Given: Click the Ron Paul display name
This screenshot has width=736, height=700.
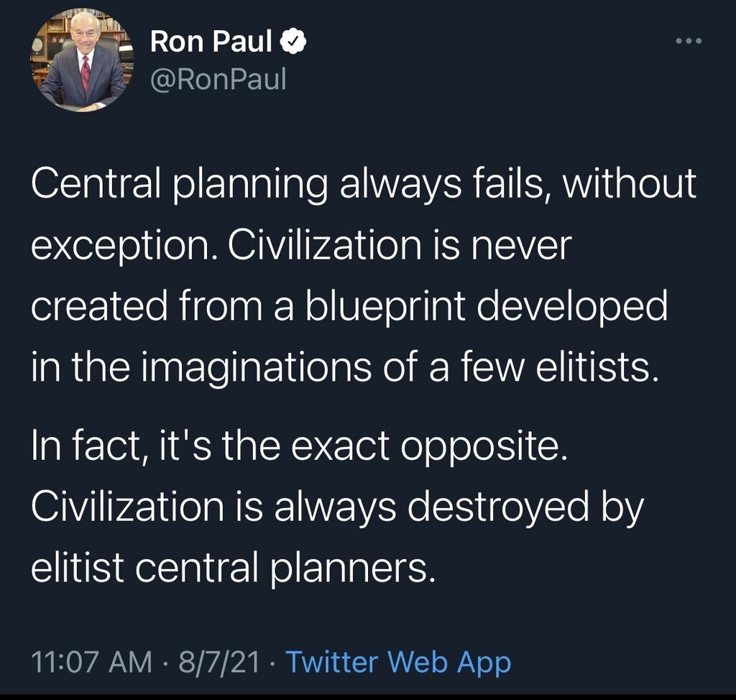Looking at the screenshot, I should coord(211,42).
